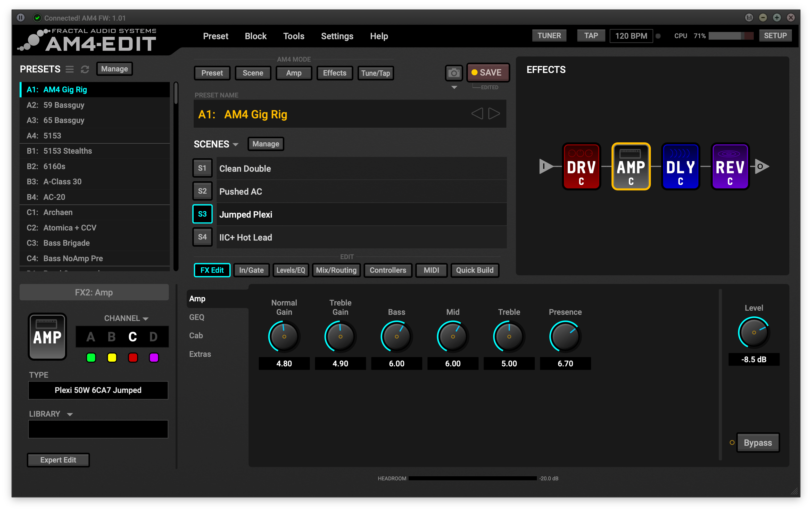Go to previous preset with left arrow
Screen dimensions: 812x511
click(477, 114)
